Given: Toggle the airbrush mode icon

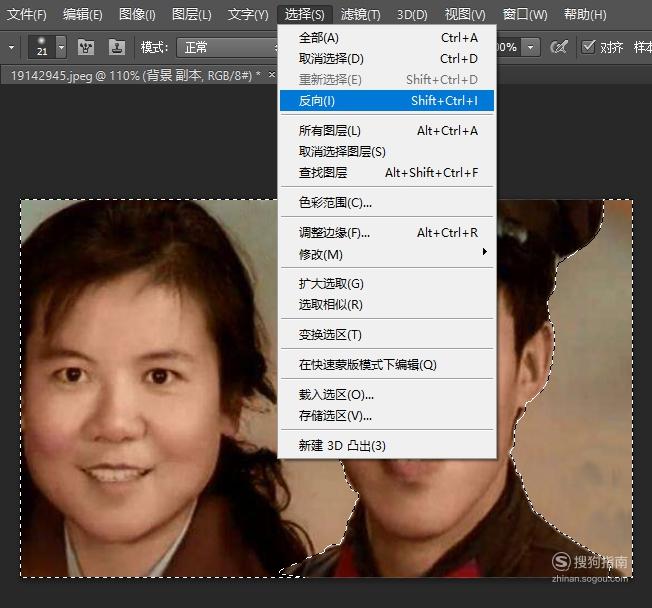Looking at the screenshot, I should (x=558, y=47).
